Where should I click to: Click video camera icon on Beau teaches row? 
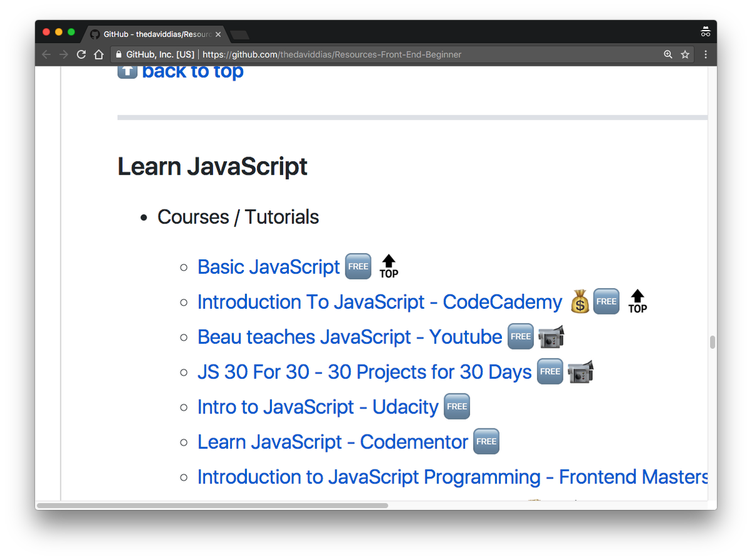(551, 336)
